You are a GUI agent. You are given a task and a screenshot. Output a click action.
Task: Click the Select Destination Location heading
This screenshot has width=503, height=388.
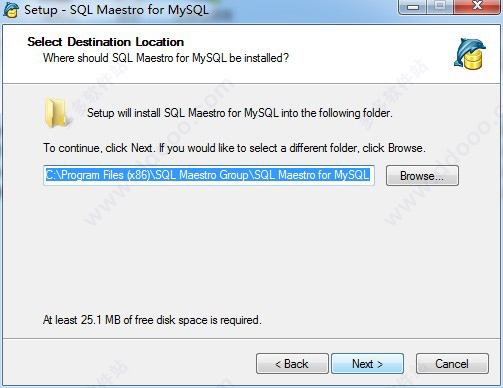(x=106, y=42)
